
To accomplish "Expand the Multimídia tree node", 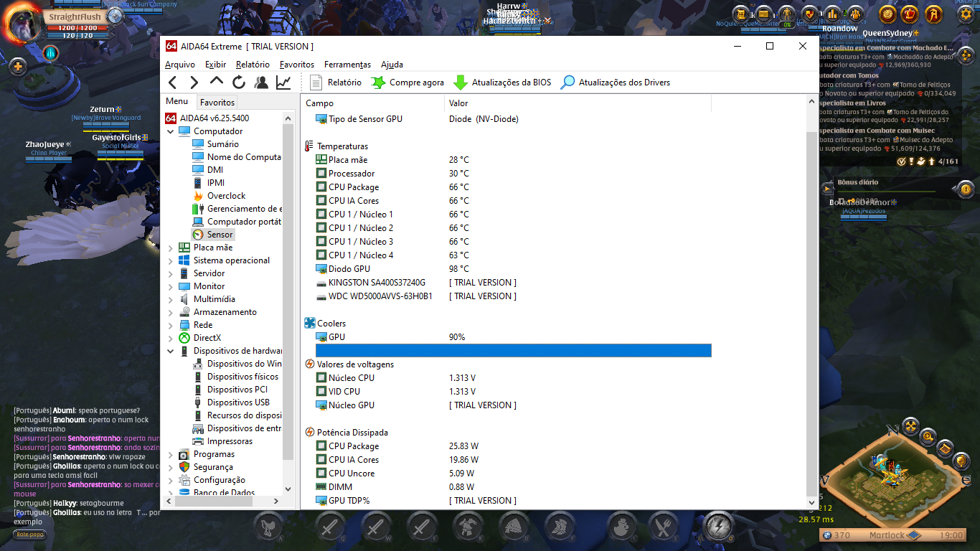I will (171, 299).
